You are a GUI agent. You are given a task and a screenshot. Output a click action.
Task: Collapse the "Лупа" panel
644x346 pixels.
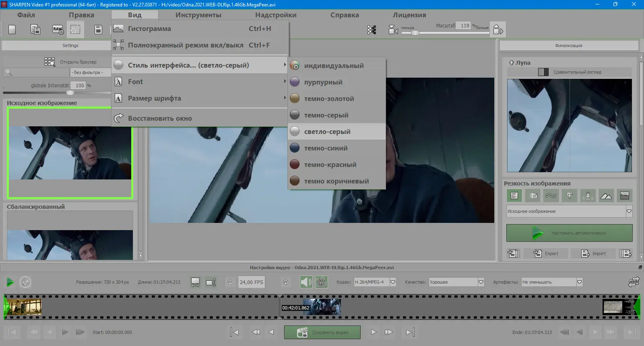click(x=512, y=63)
